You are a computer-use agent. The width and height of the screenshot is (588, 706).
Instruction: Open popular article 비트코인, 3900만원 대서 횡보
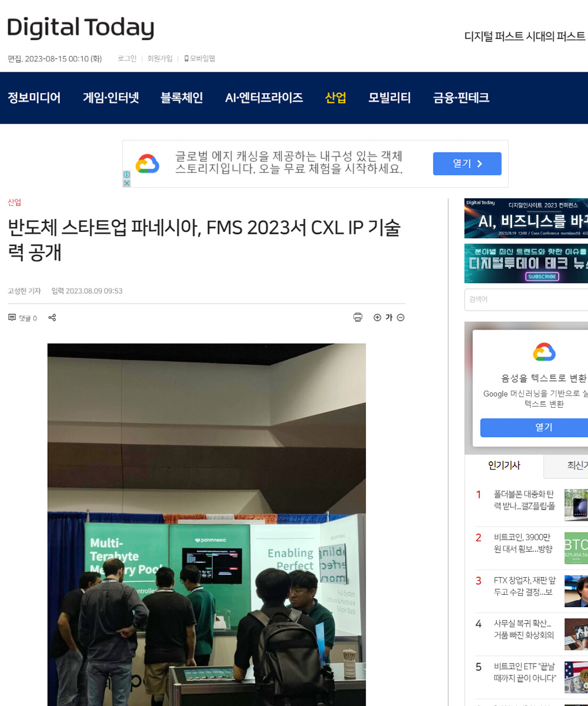[523, 543]
